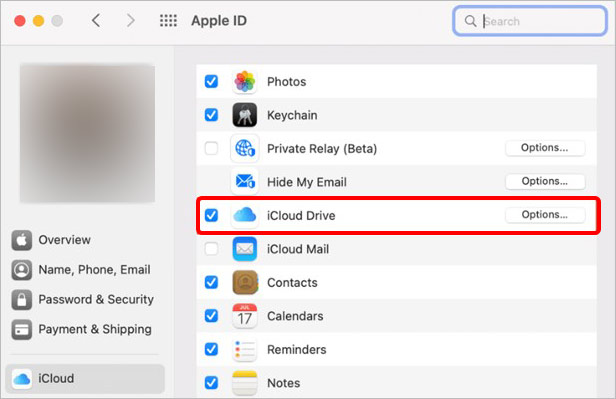Uncheck the Photos checkbox
616x399 pixels.
point(211,82)
